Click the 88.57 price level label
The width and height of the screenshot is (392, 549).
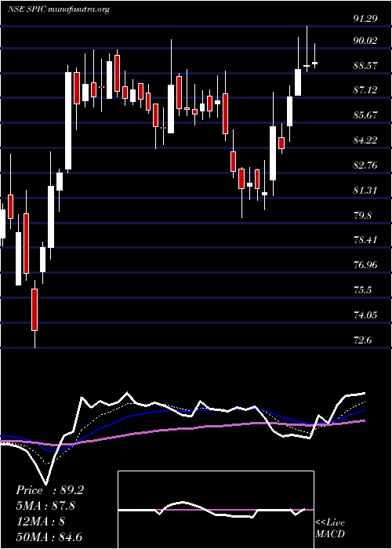(365, 65)
